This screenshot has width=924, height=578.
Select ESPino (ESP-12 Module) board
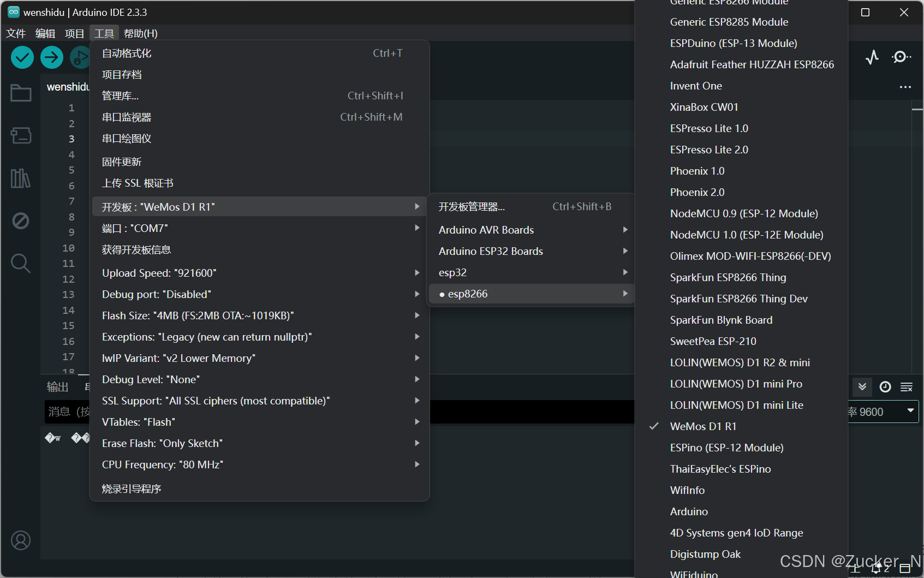[x=741, y=448]
